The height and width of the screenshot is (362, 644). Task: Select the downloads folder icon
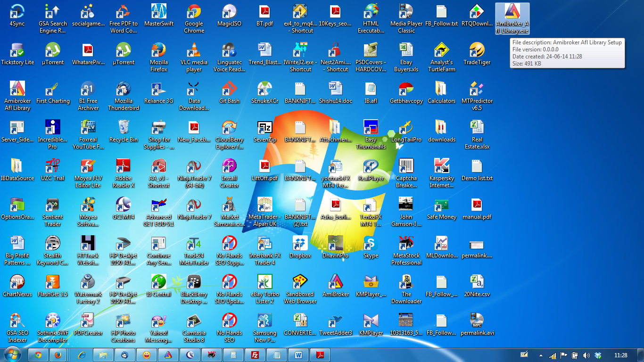point(442,131)
